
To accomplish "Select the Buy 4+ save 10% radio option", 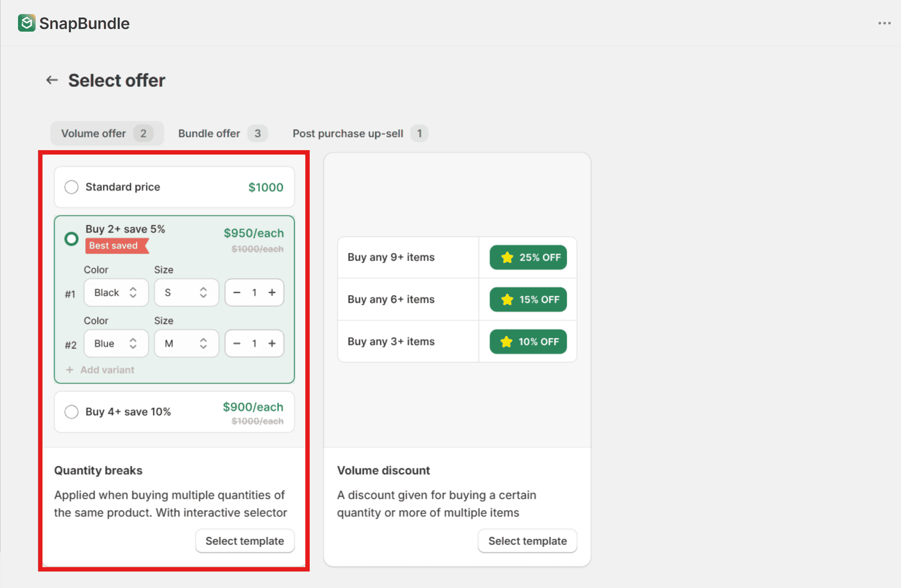I will pyautogui.click(x=71, y=412).
